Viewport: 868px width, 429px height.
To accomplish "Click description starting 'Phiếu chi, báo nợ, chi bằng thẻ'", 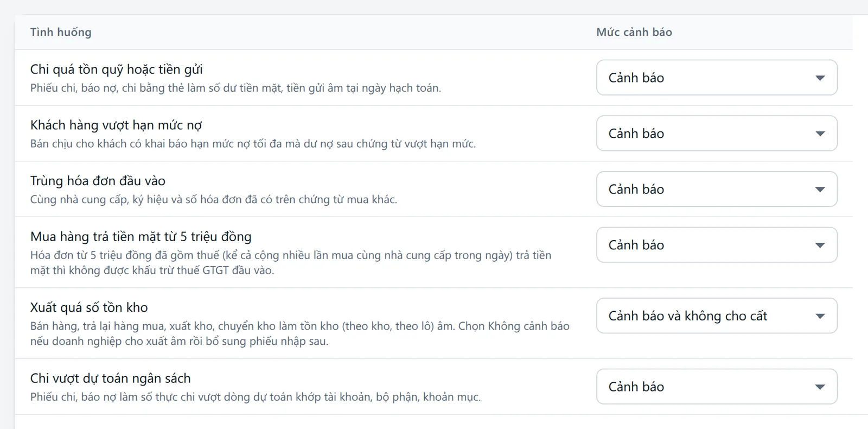I will click(x=235, y=88).
